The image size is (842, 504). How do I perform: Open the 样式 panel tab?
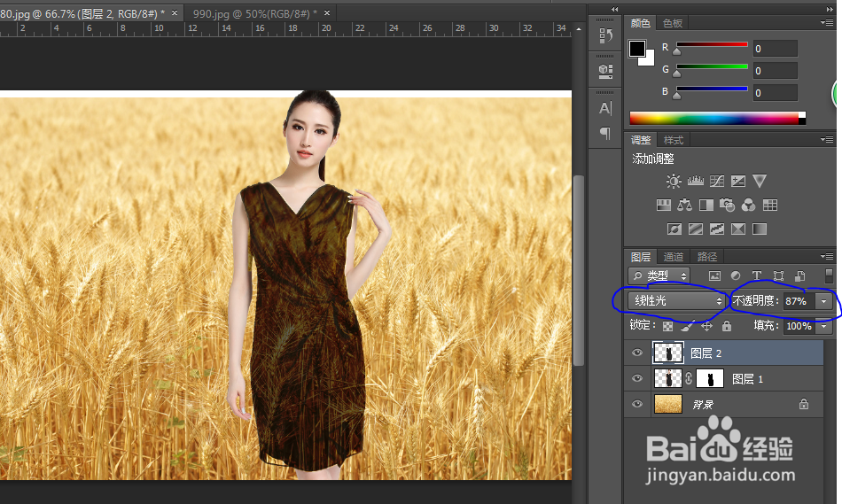tap(674, 140)
